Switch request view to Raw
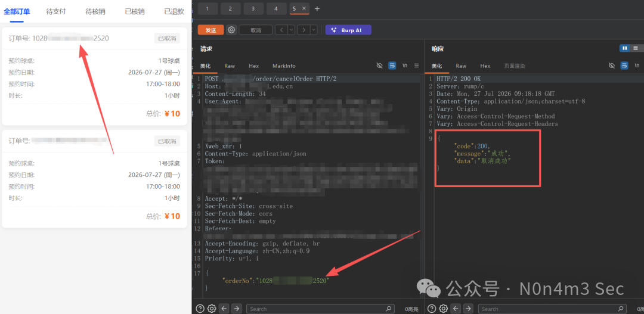 (230, 66)
